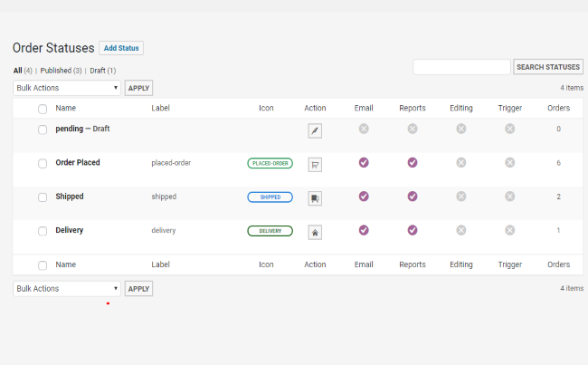Viewport: 588px width, 365px height.
Task: Click the Trigger cross icon for pending draft
Action: pos(510,129)
